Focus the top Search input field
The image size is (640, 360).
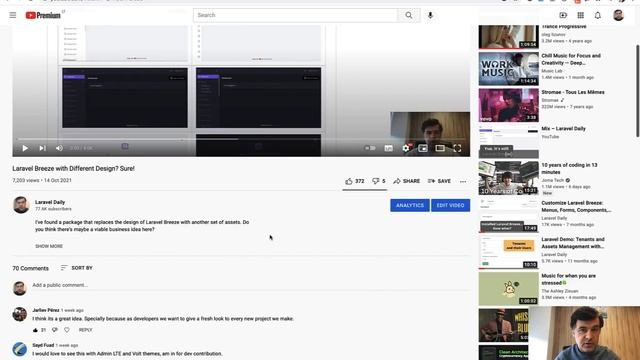tap(295, 15)
